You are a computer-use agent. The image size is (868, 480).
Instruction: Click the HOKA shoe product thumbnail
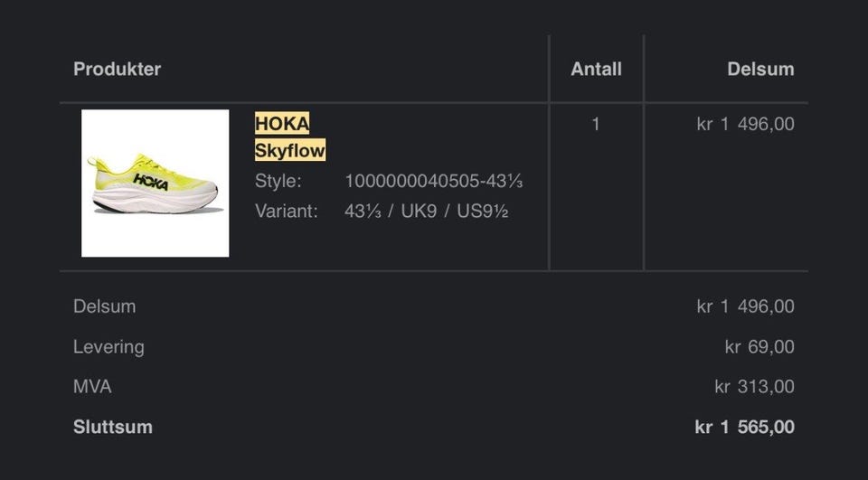(155, 184)
